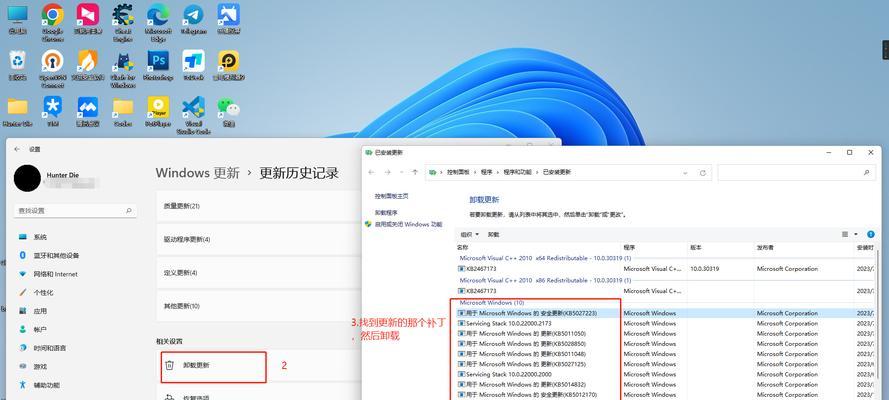This screenshot has height=400, width=889.
Task: Open 启用或关闭 Windows 功能 link
Action: 408,224
